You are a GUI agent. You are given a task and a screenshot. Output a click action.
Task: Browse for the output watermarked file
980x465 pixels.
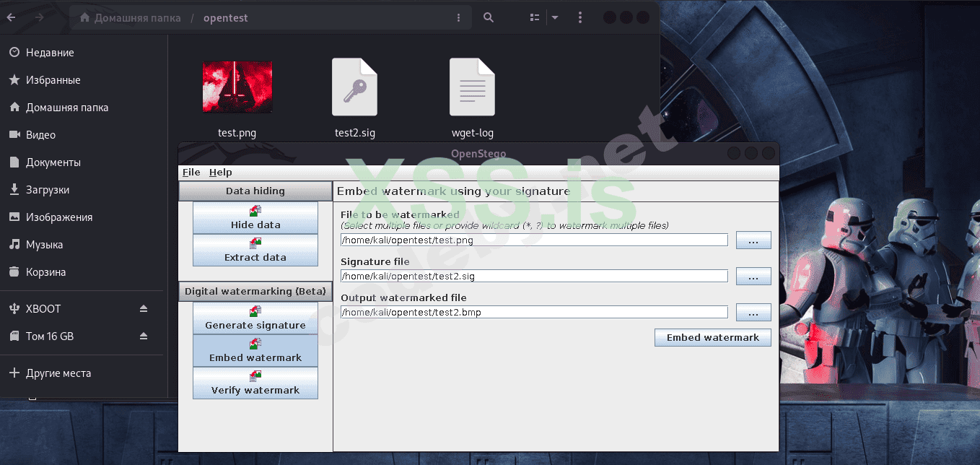click(x=753, y=313)
